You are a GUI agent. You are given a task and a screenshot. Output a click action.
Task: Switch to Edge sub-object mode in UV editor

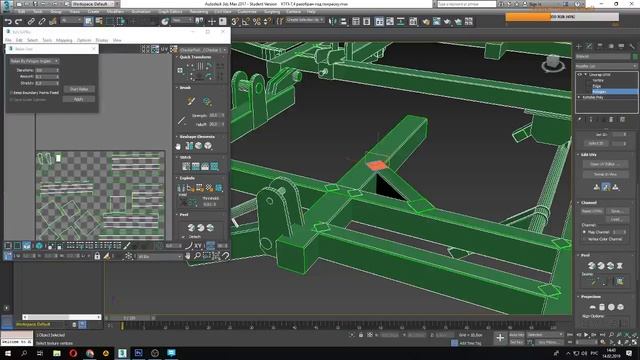click(17, 245)
